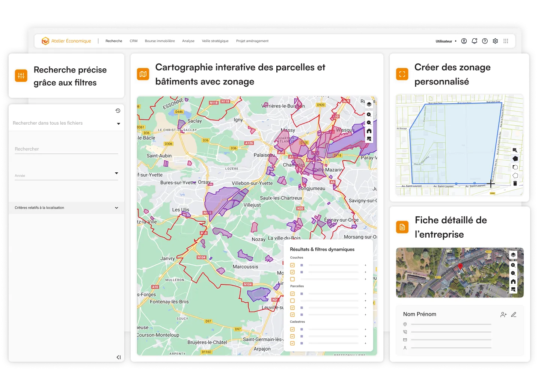Expand third Couches row plus sign
Viewport: 538px width, 392px height.
coord(365,279)
